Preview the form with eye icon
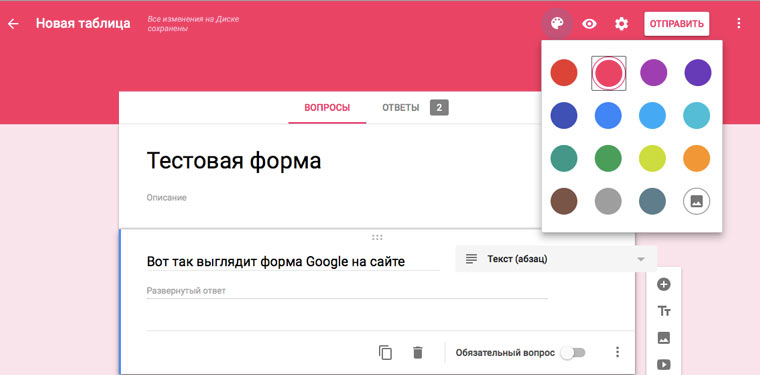This screenshot has width=760, height=375. tap(589, 24)
